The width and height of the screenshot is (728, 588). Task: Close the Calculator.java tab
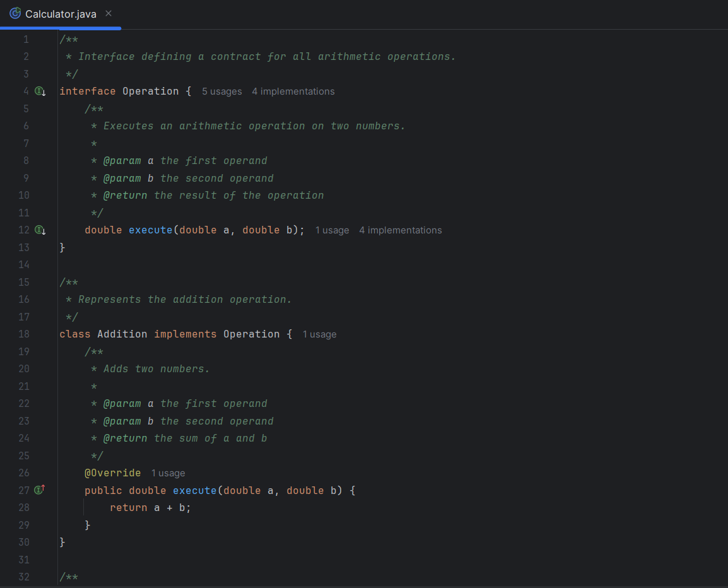(x=109, y=13)
